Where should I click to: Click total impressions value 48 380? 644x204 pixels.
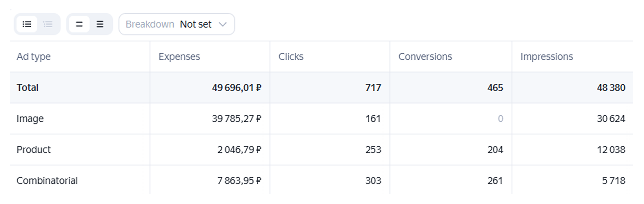tap(611, 88)
